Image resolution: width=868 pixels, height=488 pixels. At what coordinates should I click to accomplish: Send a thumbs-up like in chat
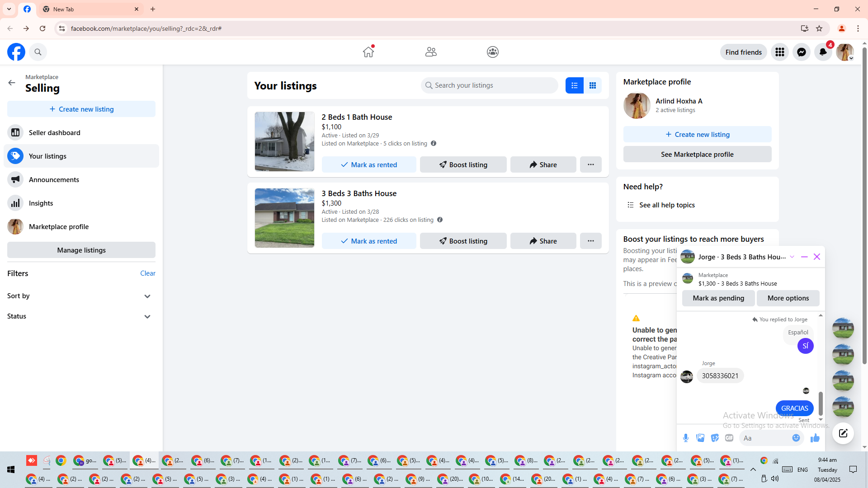[815, 438]
